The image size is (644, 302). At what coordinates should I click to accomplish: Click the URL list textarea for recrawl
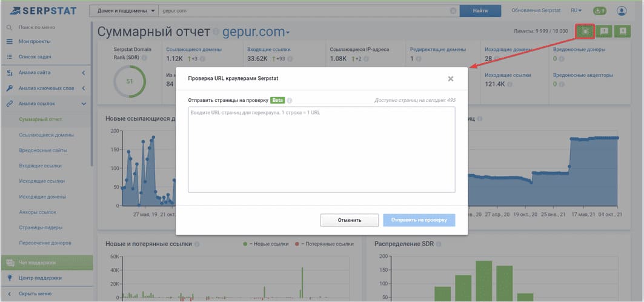tap(322, 150)
